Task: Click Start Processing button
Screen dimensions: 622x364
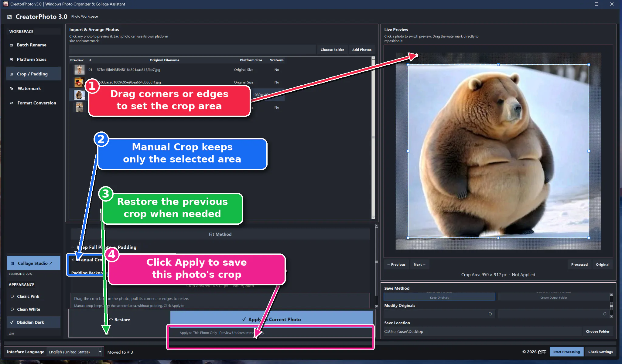Action: pos(566,352)
